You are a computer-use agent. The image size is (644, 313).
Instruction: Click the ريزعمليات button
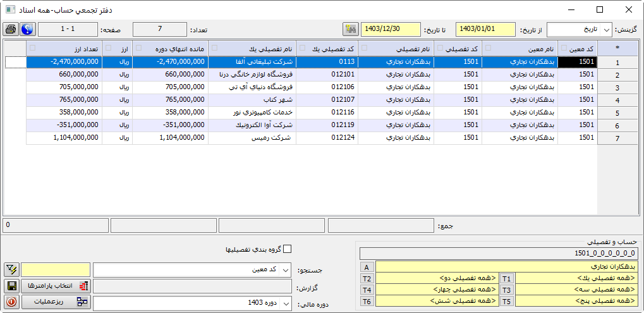point(56,302)
